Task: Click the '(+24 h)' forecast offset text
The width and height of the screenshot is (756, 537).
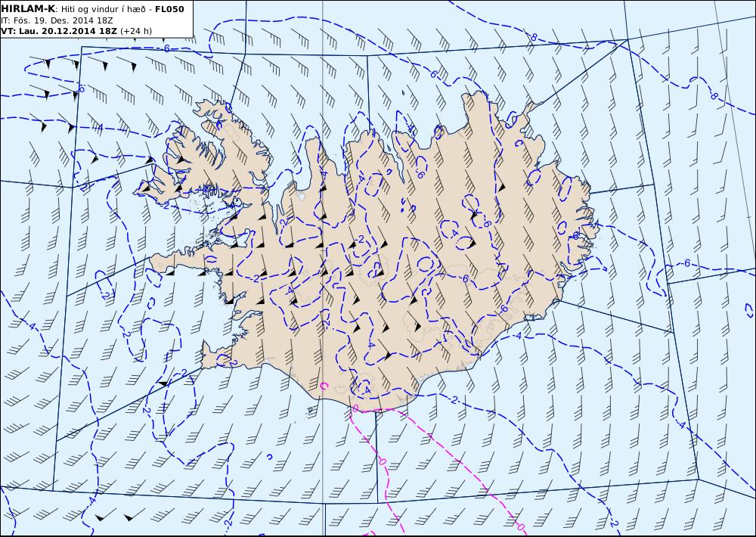Action: coord(136,31)
